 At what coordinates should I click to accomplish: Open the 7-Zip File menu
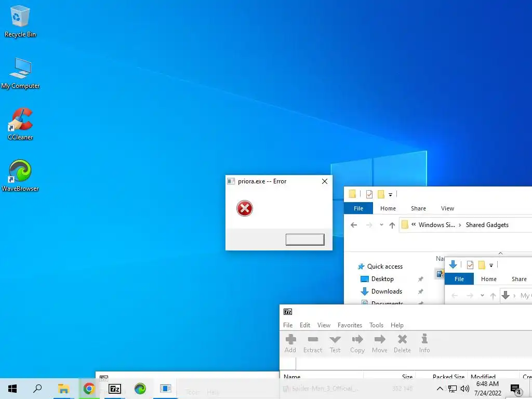coord(288,325)
